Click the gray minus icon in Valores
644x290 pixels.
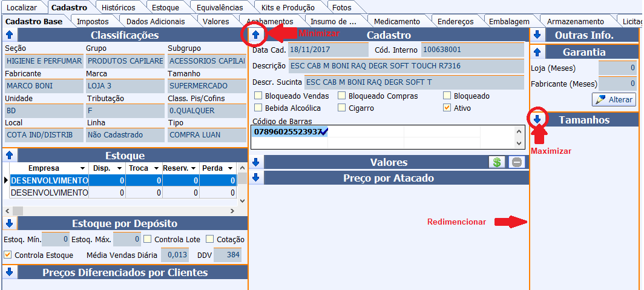point(516,162)
